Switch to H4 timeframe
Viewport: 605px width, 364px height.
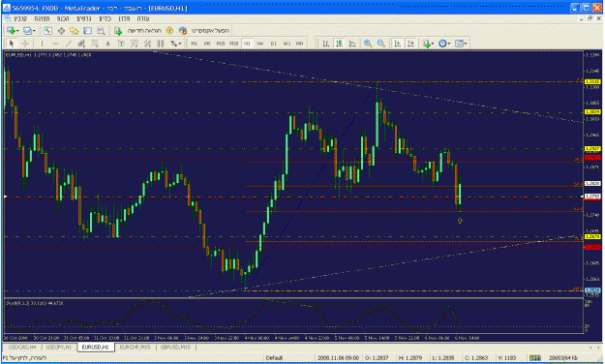260,44
